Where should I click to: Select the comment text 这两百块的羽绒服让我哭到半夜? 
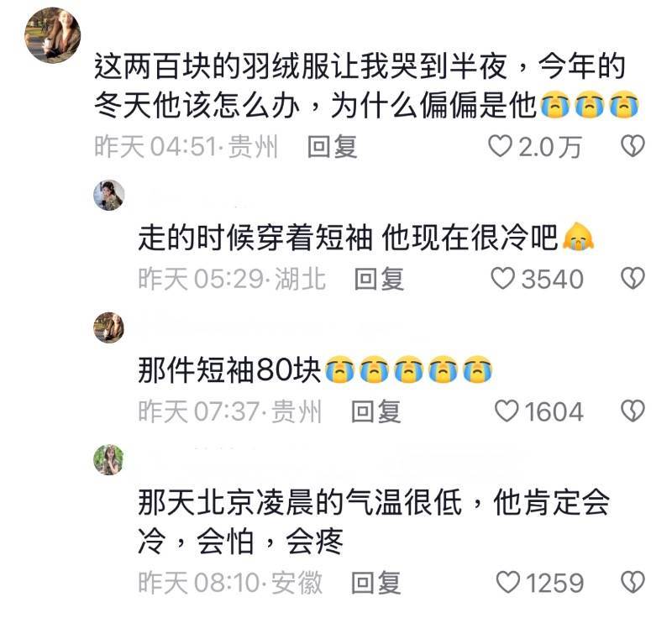[301, 66]
